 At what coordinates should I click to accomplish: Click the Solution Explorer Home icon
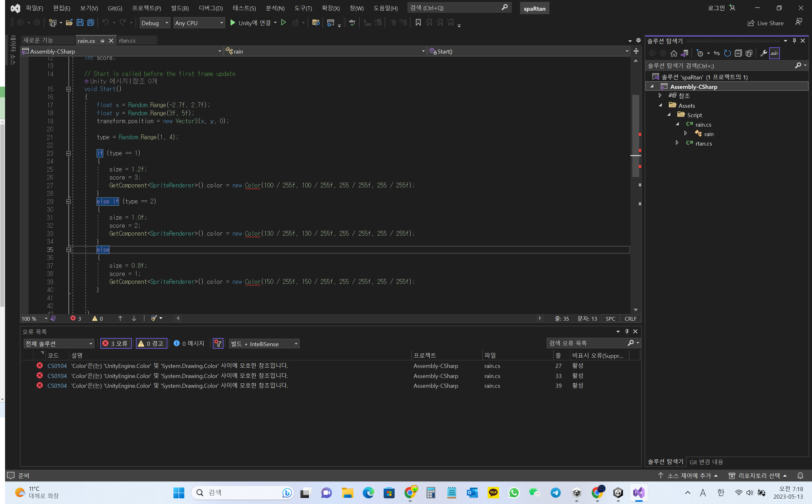(674, 53)
